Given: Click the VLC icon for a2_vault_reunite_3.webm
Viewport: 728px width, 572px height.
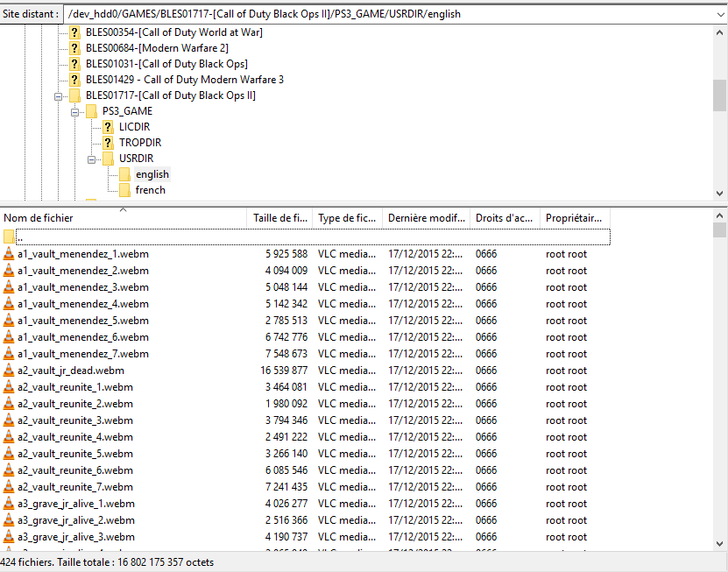Looking at the screenshot, I should pyautogui.click(x=9, y=420).
